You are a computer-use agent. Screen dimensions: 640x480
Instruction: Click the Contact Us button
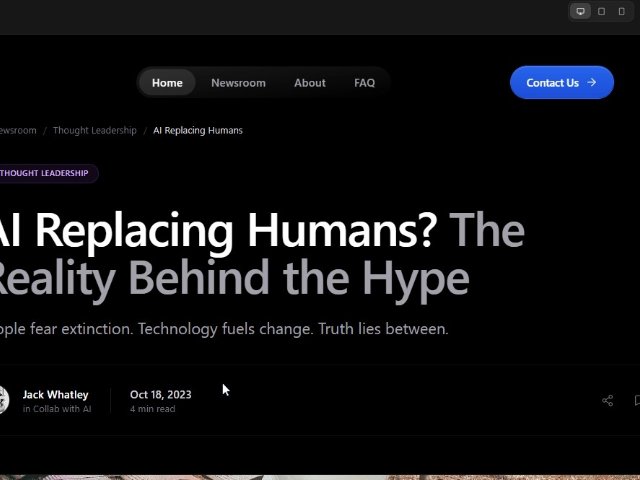(x=562, y=82)
